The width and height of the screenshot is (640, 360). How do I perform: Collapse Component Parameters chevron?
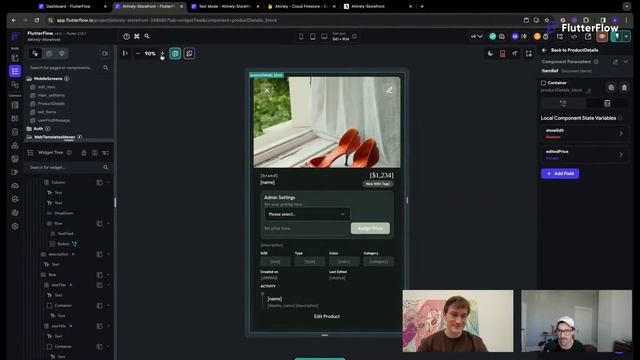(x=626, y=62)
